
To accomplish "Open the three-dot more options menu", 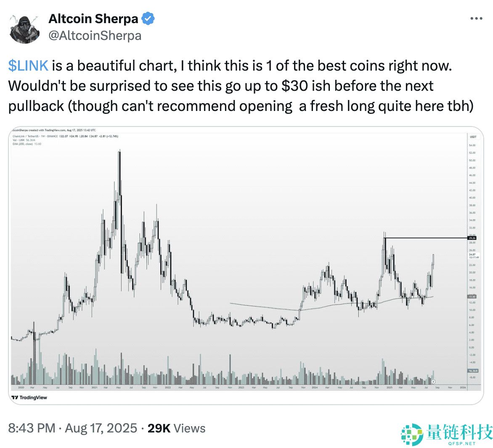I will (x=476, y=19).
